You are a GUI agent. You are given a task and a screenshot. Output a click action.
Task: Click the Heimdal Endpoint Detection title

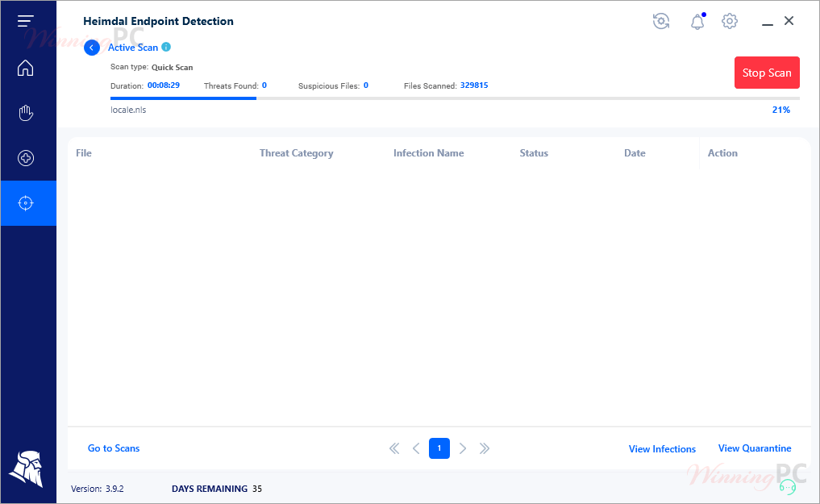159,22
